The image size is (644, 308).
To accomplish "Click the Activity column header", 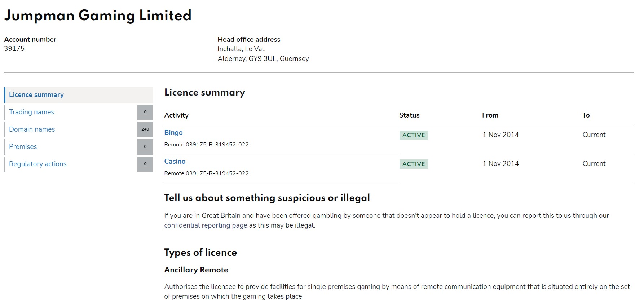I will pyautogui.click(x=176, y=115).
